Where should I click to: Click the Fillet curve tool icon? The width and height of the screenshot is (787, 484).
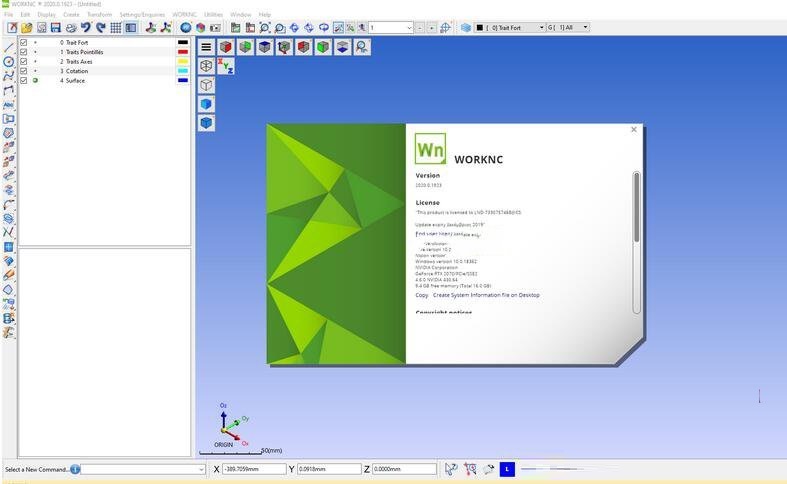9,204
